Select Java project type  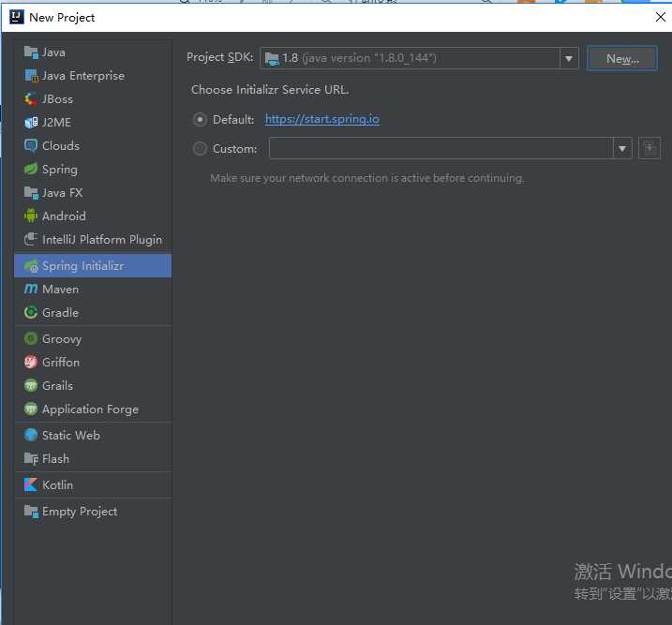point(93,52)
